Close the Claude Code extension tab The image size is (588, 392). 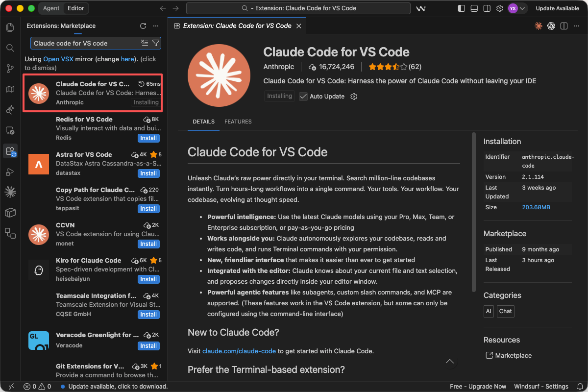pos(299,26)
